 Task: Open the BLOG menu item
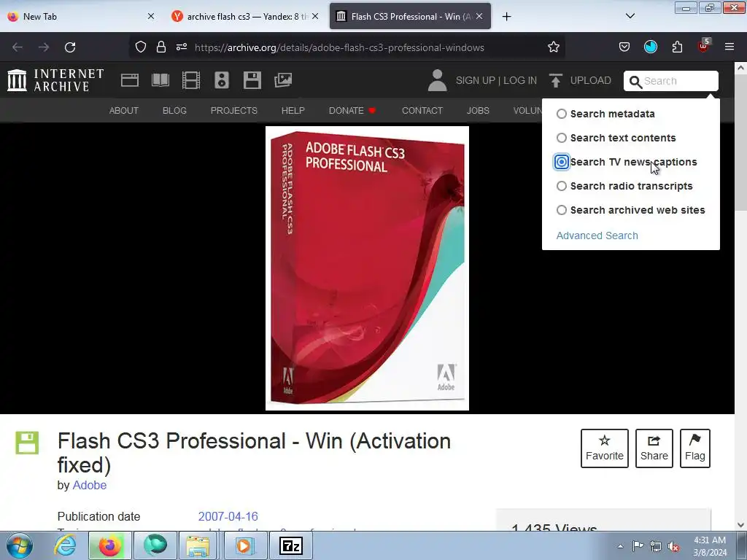click(x=174, y=111)
